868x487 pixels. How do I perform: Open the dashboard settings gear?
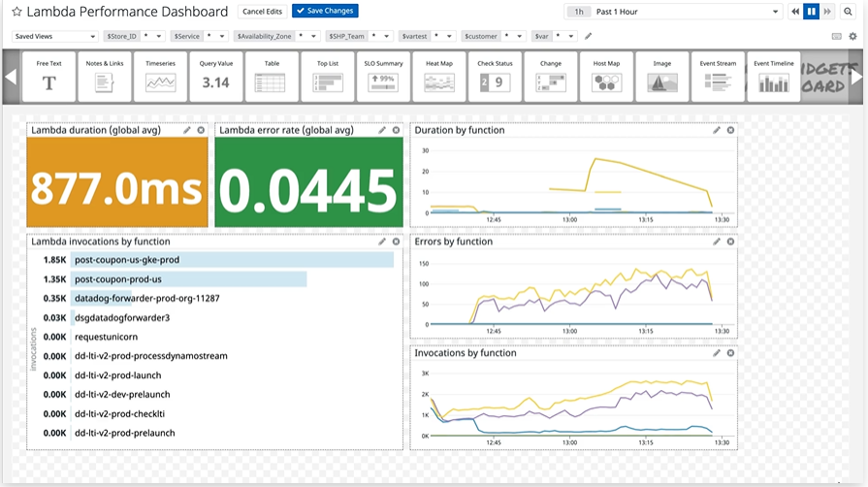point(853,36)
